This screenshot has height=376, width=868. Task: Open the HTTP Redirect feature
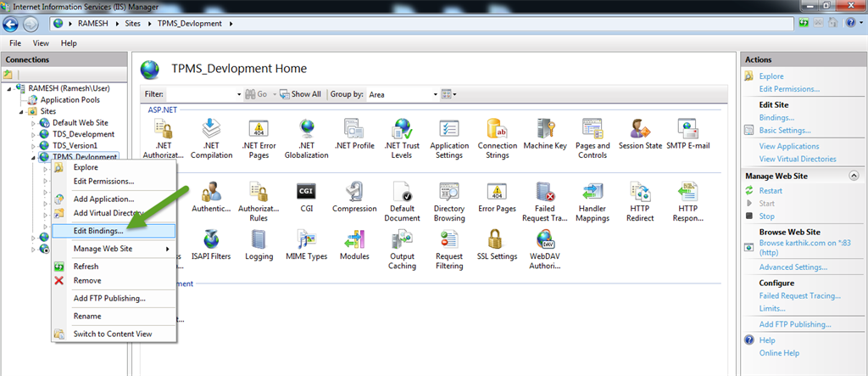click(x=640, y=202)
